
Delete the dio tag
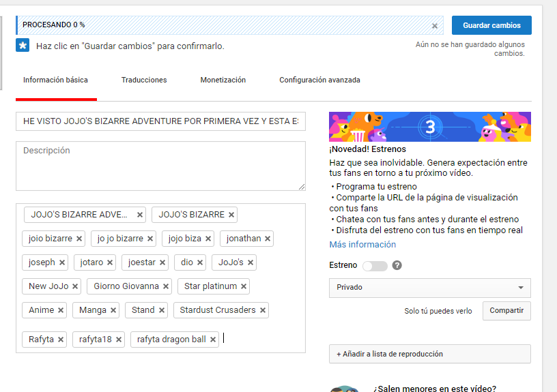200,262
